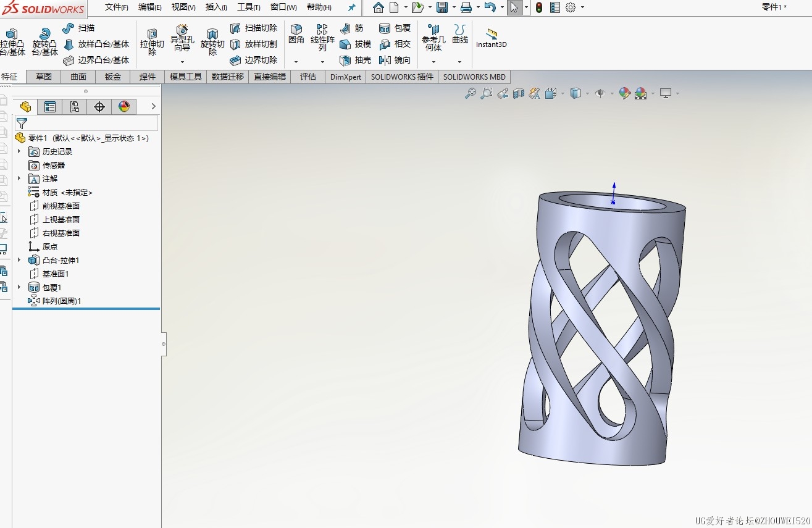Click the Open folder icon

(417, 7)
